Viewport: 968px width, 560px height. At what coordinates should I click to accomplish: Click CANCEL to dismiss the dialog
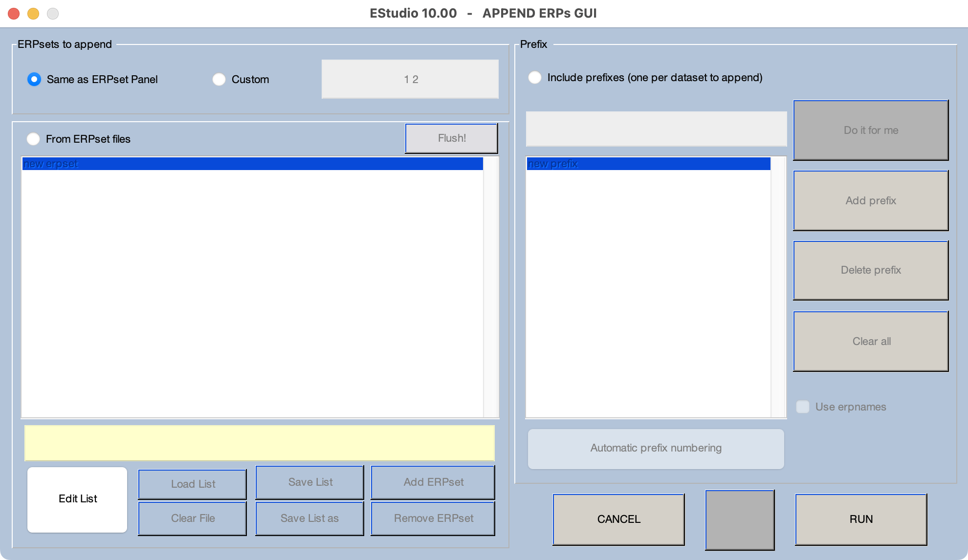(618, 518)
